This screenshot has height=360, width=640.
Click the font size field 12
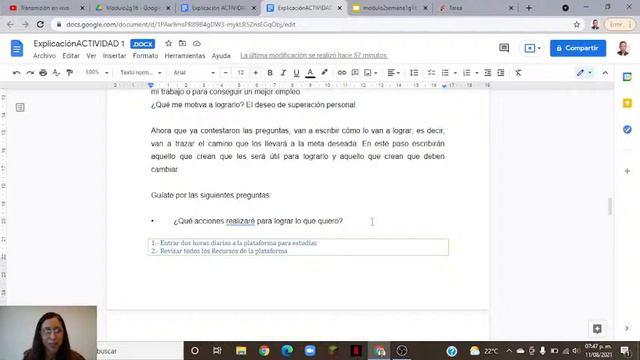tap(241, 73)
